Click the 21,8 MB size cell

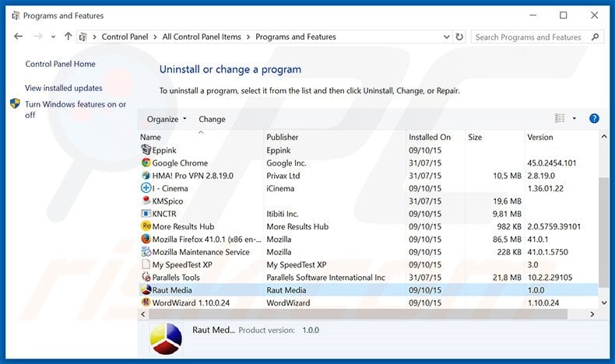point(507,278)
